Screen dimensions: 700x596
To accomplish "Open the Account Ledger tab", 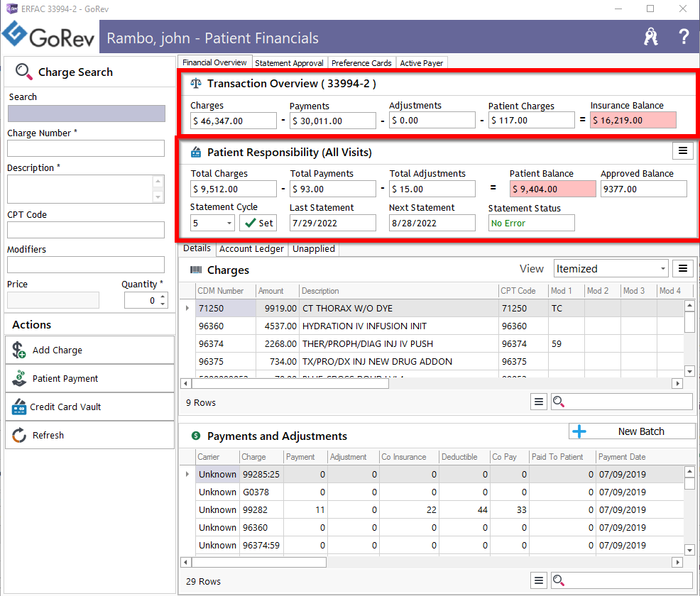I will coord(251,249).
